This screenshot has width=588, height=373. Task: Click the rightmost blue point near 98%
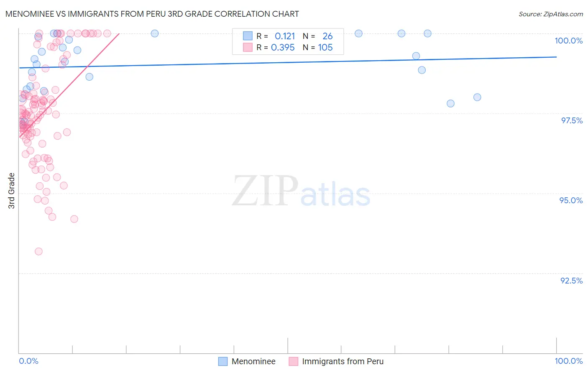(x=477, y=97)
